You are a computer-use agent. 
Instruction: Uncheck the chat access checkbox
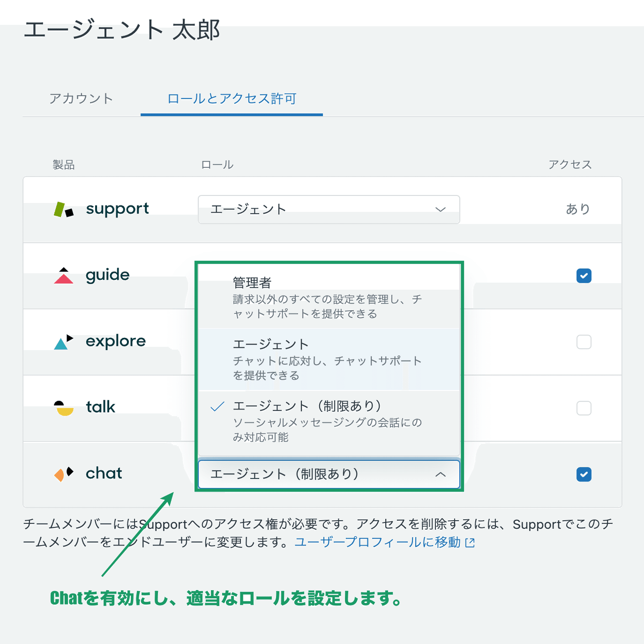tap(584, 474)
